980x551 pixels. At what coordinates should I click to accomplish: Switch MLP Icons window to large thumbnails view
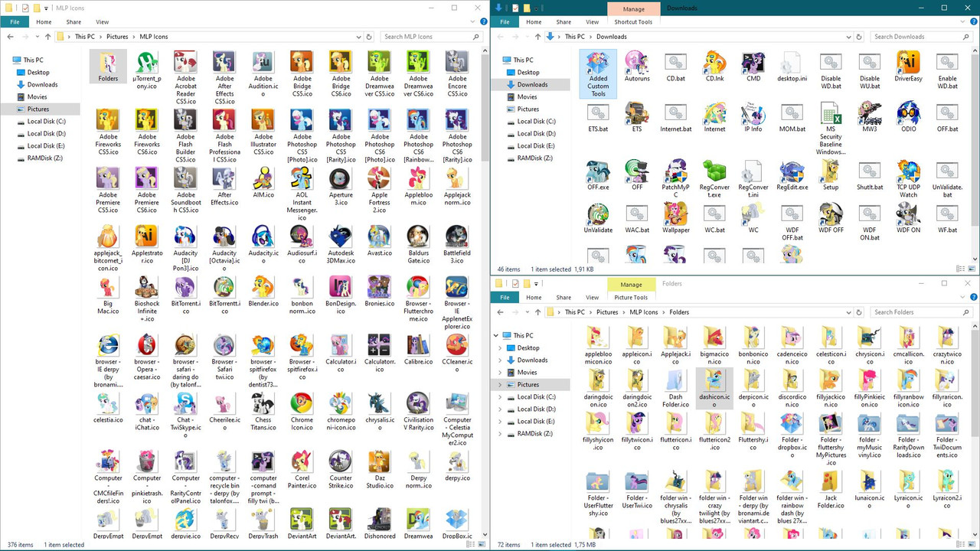[x=482, y=545]
